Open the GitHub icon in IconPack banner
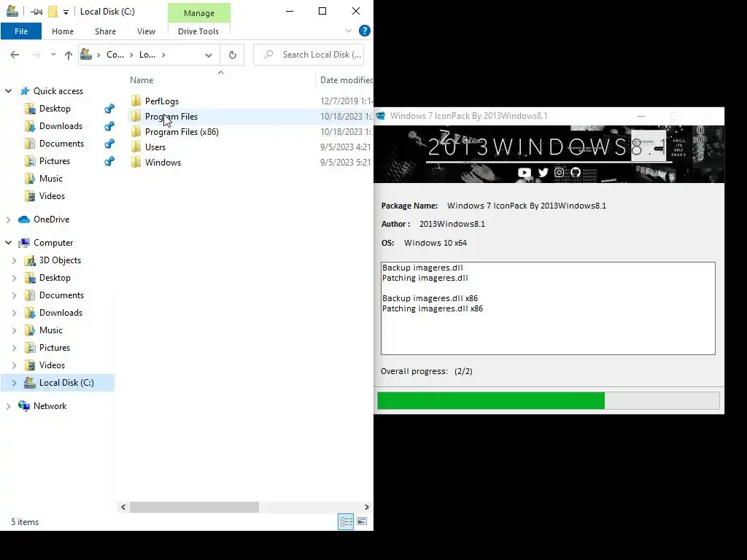The width and height of the screenshot is (747, 560). pos(576,172)
